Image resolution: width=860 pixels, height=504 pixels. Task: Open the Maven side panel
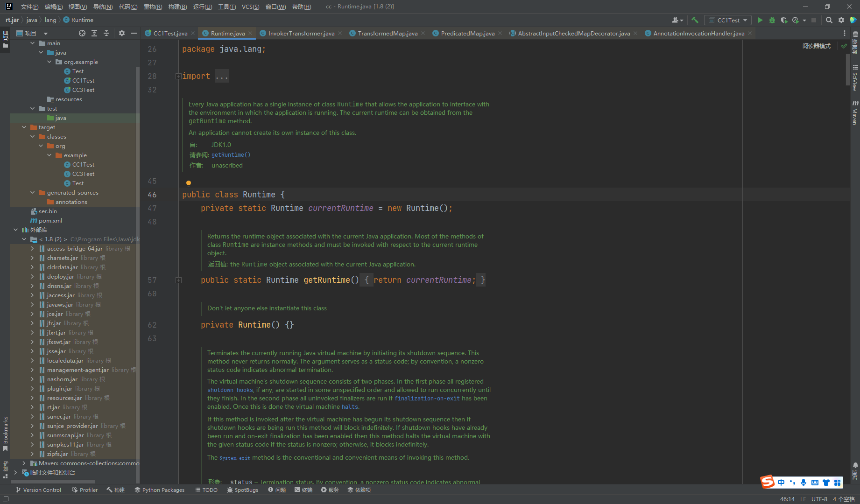(x=855, y=112)
